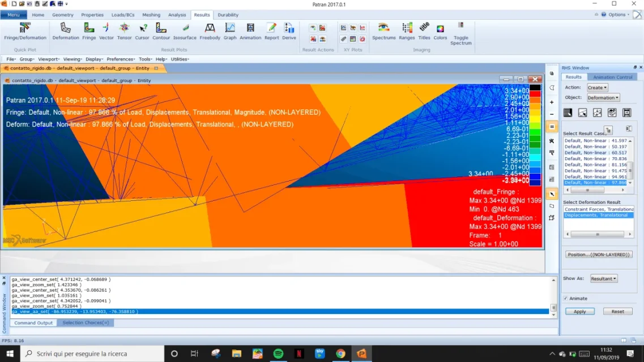Open the Utilities menu dropdown
Screen dimensions: 644x362
(180, 59)
